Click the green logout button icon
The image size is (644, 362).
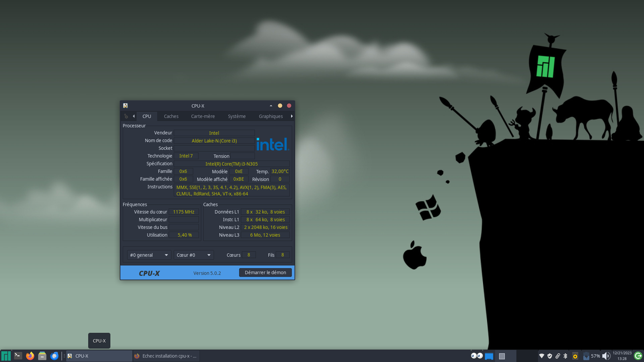[638, 356]
